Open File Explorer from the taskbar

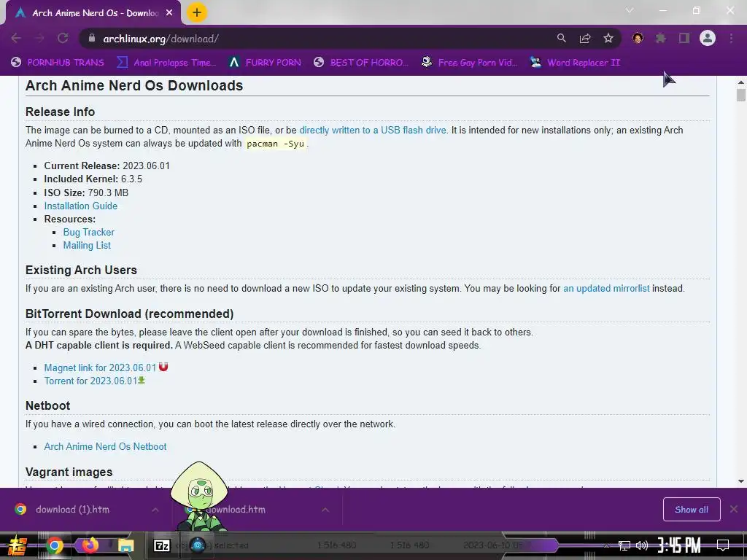coord(125,545)
